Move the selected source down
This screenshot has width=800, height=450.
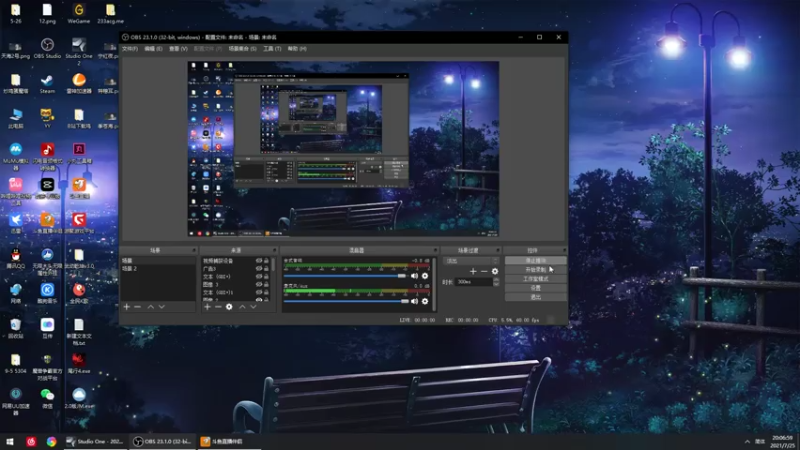[x=253, y=307]
